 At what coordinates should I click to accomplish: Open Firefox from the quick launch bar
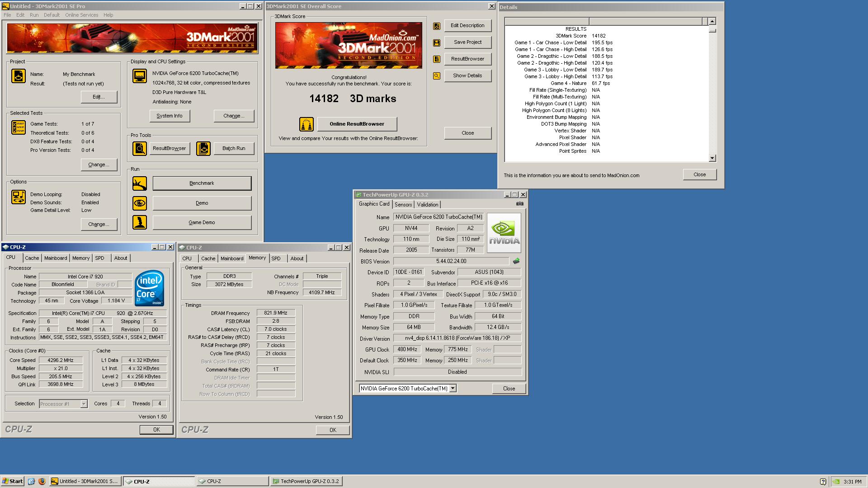(x=42, y=481)
